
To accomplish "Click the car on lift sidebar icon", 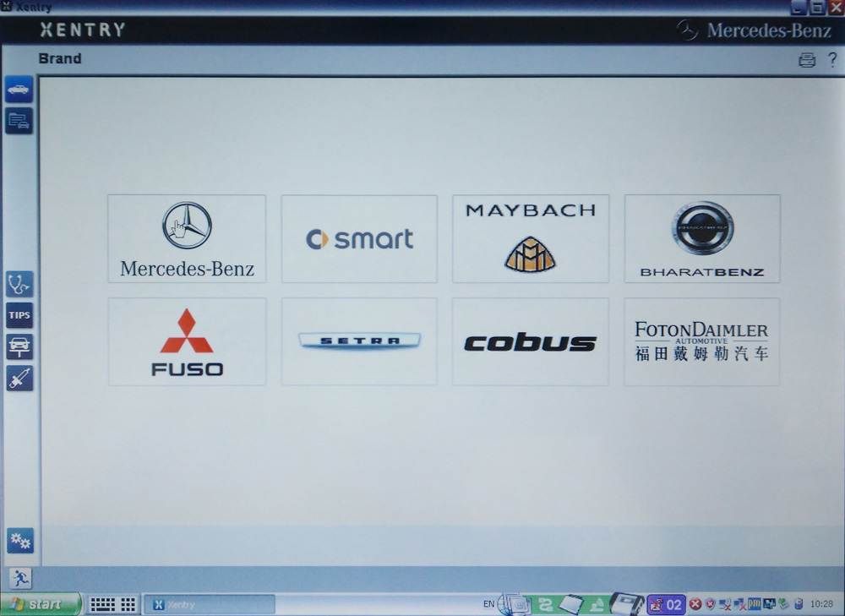I will click(19, 346).
